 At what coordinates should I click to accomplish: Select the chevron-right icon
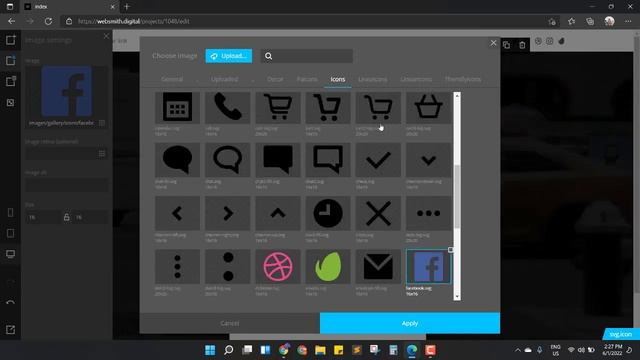227,213
